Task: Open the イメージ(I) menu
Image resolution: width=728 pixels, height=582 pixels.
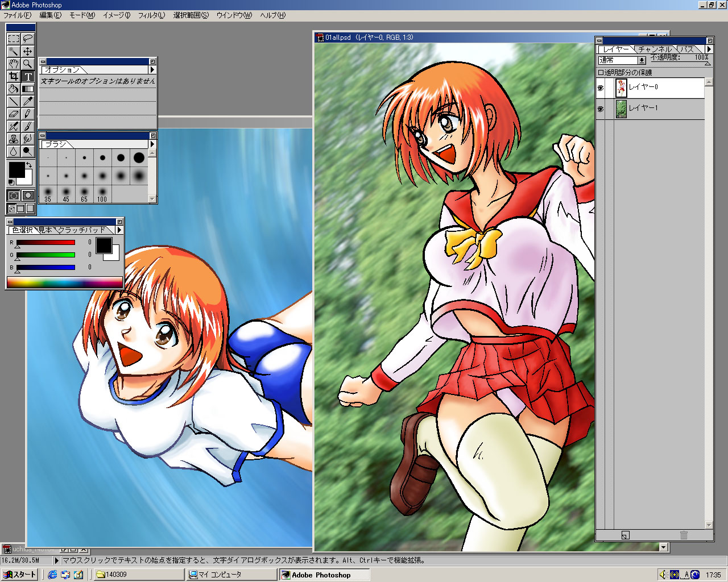Action: (117, 15)
